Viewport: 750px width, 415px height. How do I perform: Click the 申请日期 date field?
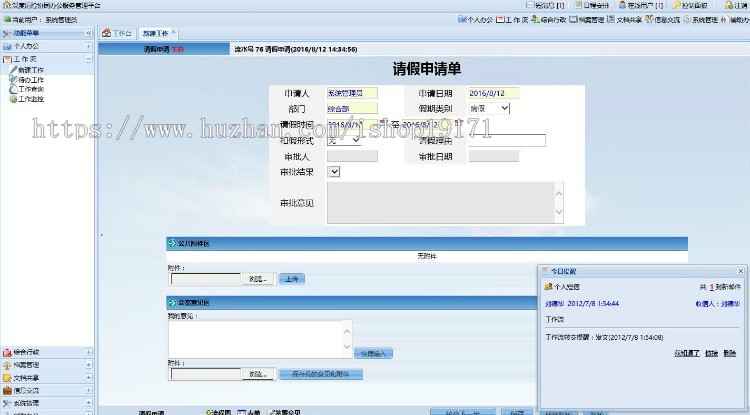tap(494, 93)
